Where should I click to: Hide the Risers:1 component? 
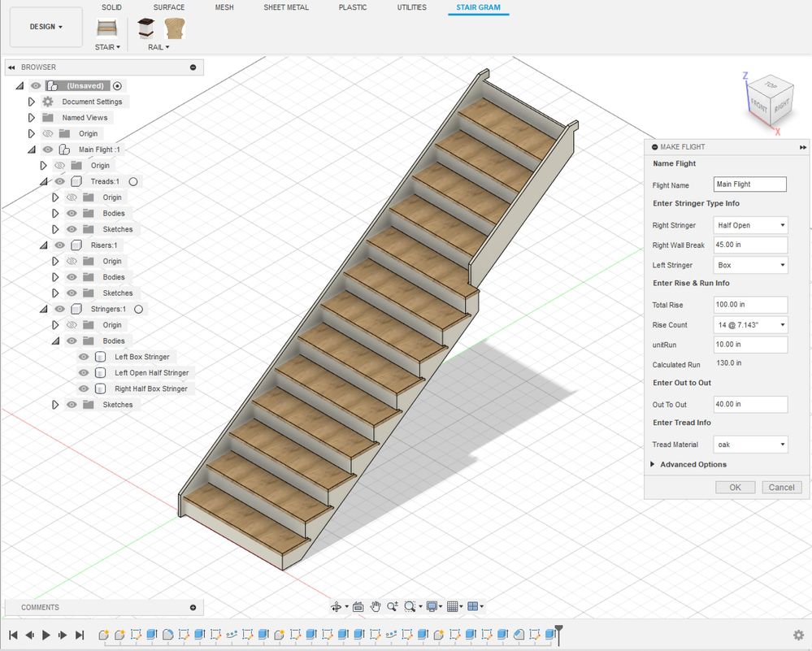59,245
